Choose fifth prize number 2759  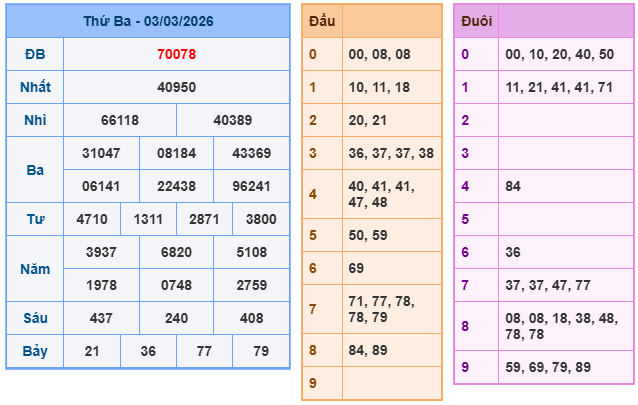250,285
